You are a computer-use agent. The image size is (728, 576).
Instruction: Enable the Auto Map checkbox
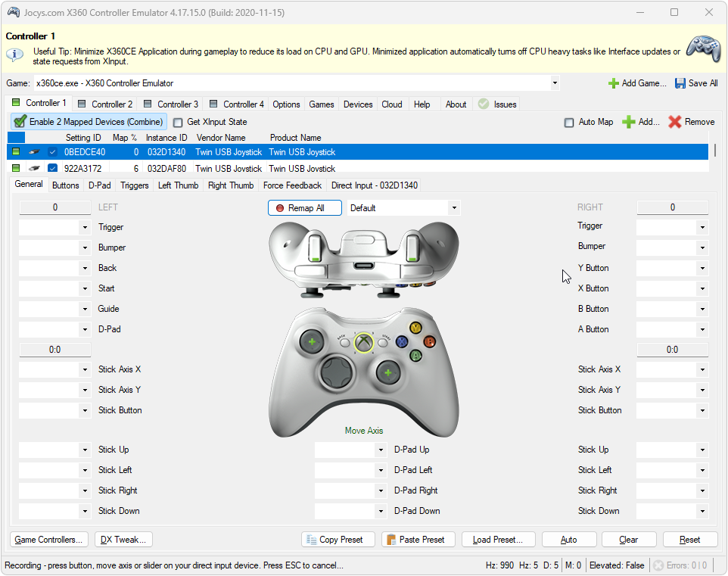pyautogui.click(x=569, y=123)
